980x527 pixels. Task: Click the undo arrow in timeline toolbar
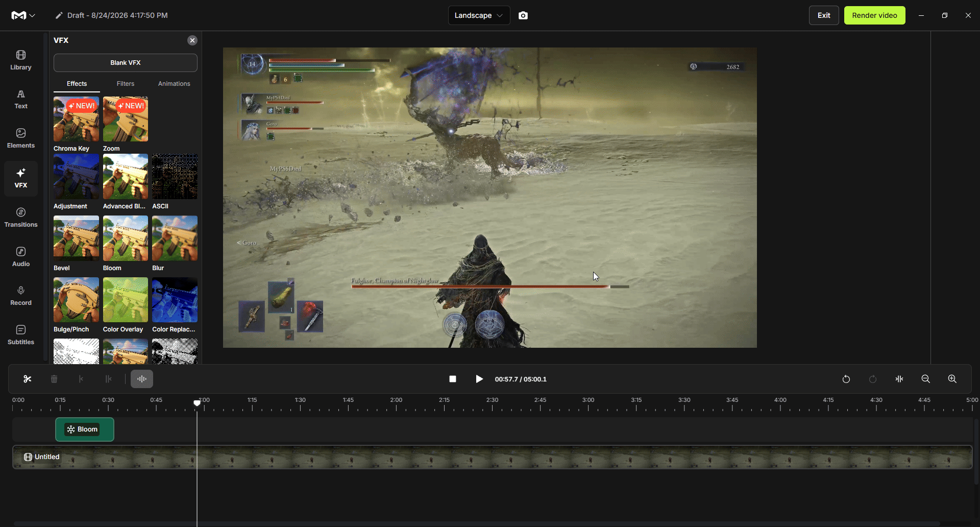point(846,379)
